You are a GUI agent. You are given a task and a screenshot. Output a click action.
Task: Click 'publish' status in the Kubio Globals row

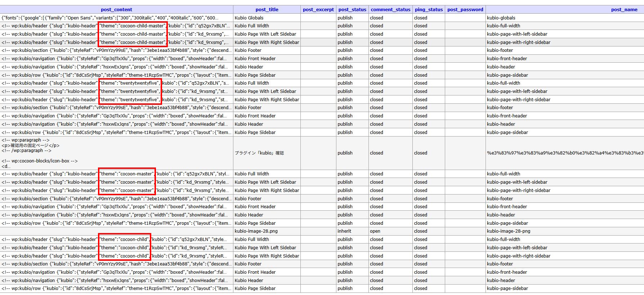click(352, 18)
